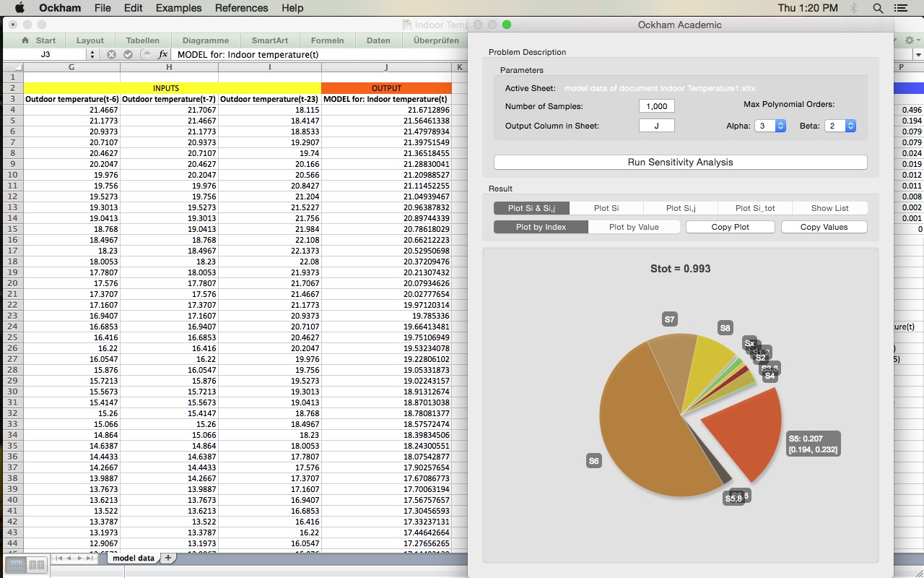Image resolution: width=924 pixels, height=578 pixels.
Task: Select Plot by Value mode
Action: click(x=634, y=227)
